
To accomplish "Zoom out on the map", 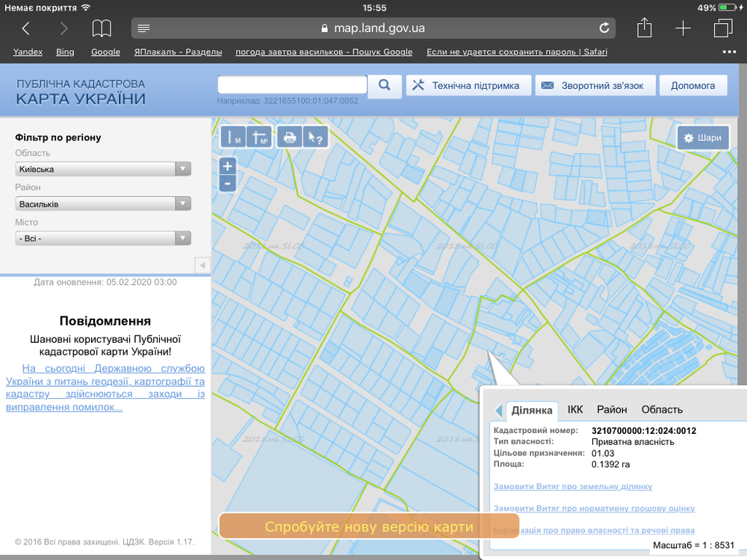I will [x=228, y=183].
